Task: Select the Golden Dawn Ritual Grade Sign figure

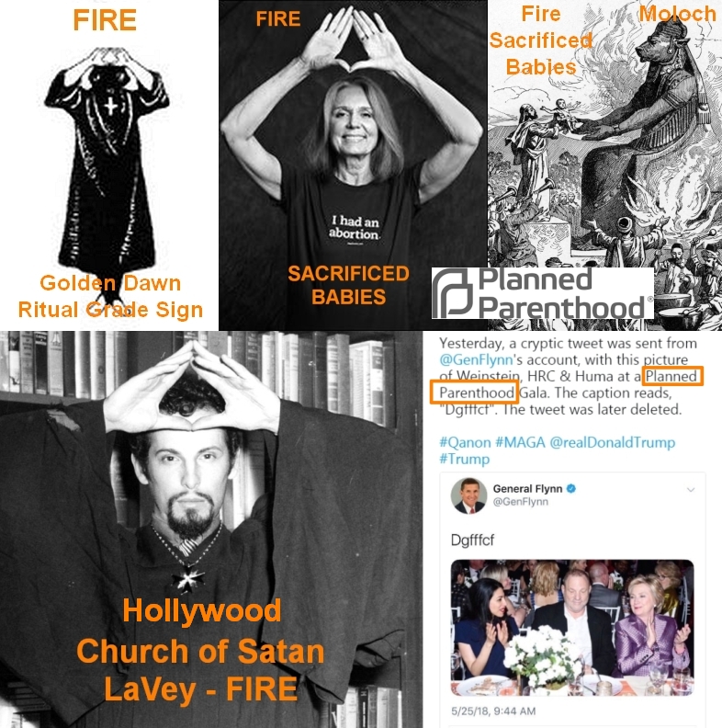Action: (x=107, y=158)
